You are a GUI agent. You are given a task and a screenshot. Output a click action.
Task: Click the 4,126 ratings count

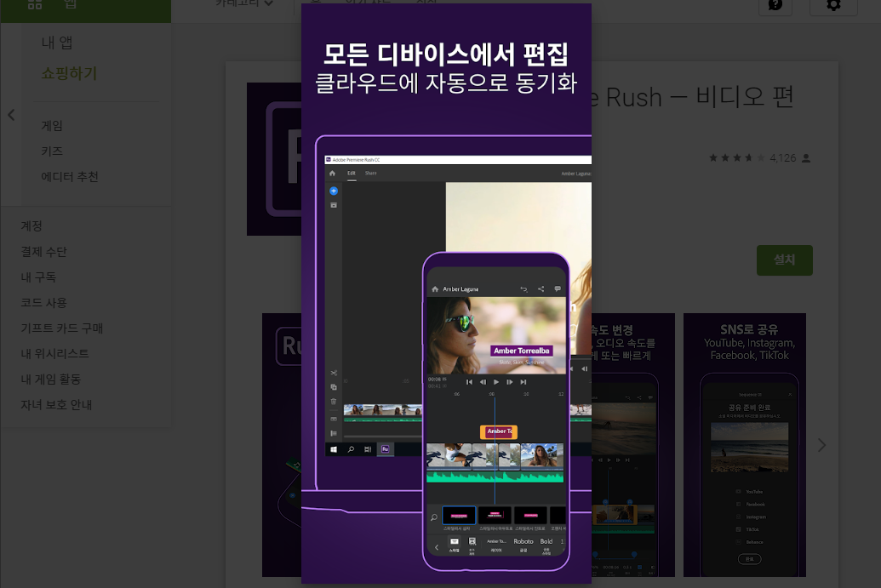pyautogui.click(x=782, y=158)
